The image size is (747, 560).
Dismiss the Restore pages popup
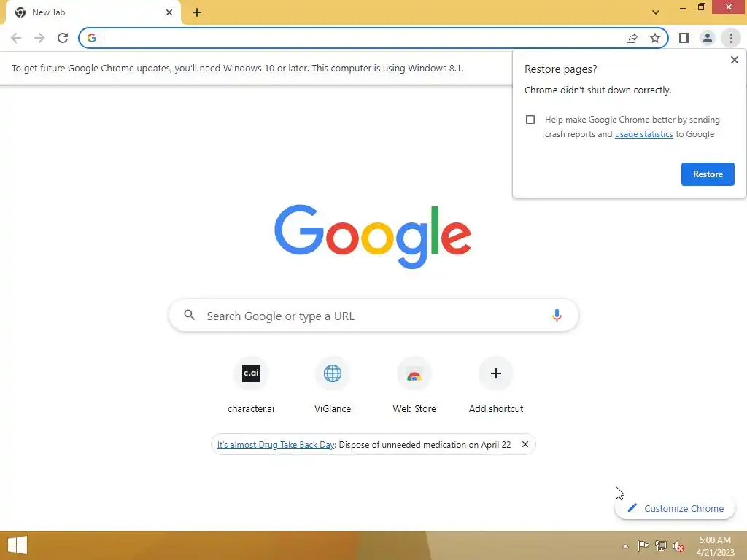coord(734,60)
